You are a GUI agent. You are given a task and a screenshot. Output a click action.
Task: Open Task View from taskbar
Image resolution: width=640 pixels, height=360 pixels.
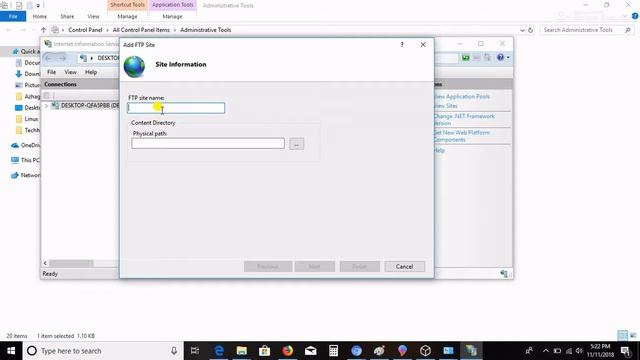coord(195,351)
